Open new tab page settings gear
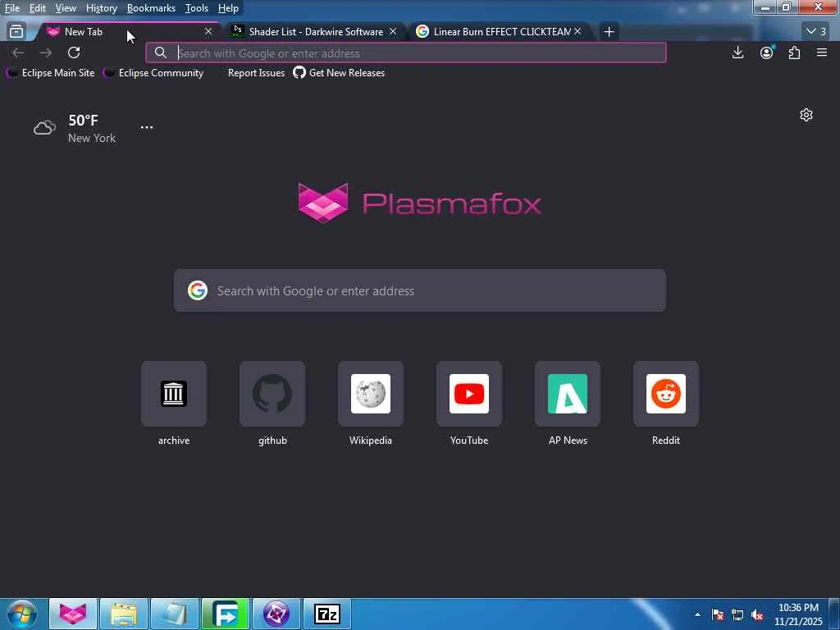The height and width of the screenshot is (630, 840). pyautogui.click(x=806, y=115)
